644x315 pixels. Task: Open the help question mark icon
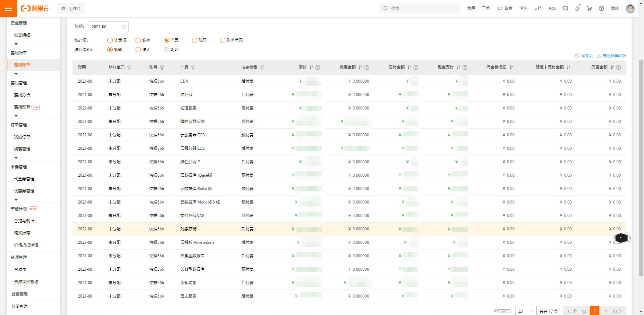coord(601,8)
